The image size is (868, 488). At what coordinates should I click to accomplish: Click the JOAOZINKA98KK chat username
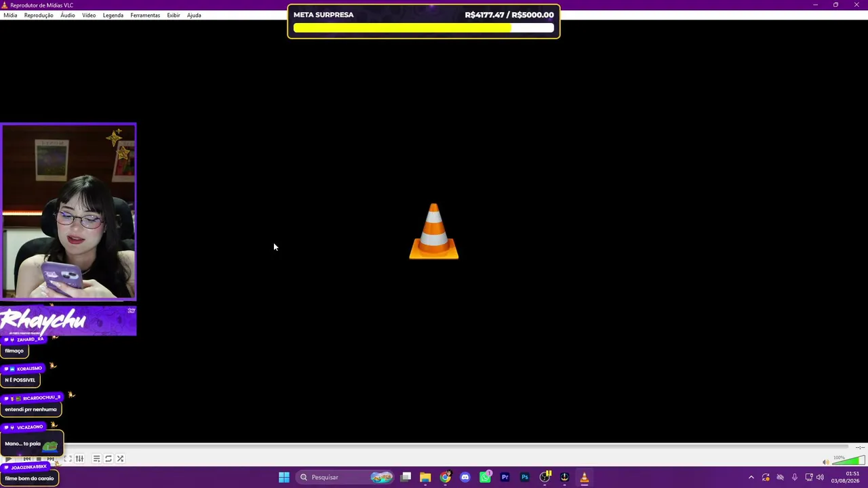[x=28, y=468]
